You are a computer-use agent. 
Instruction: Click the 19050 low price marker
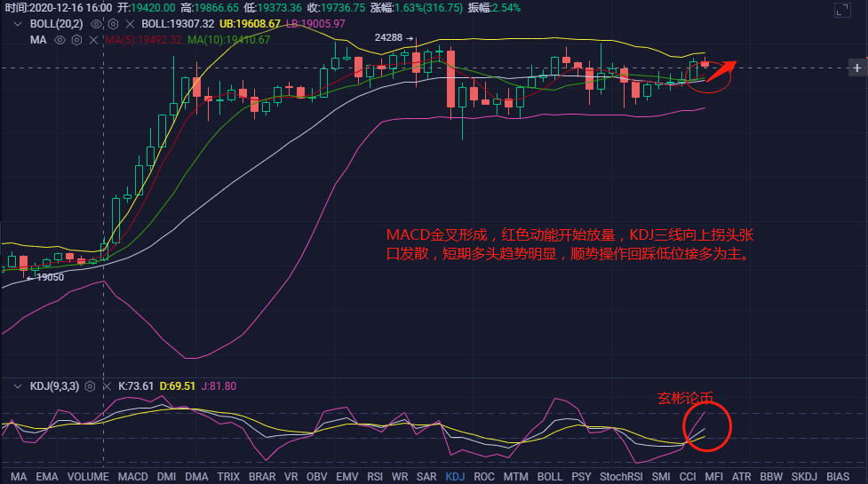[50, 277]
